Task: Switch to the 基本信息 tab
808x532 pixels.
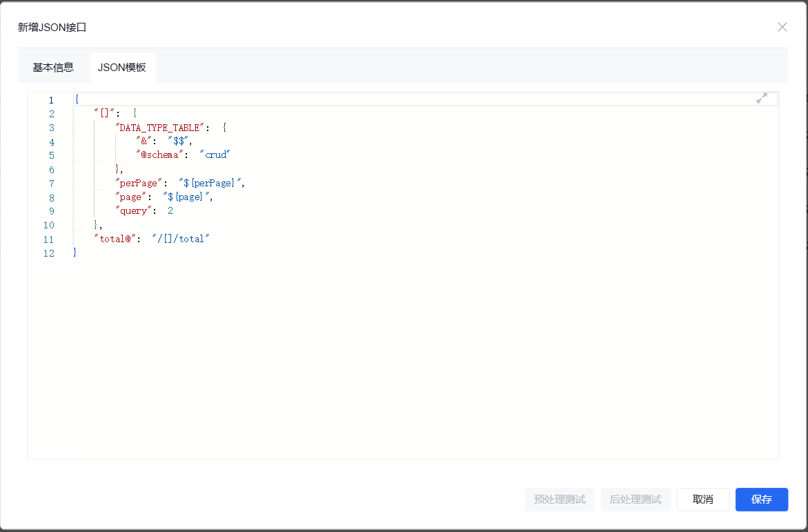Action: click(53, 67)
